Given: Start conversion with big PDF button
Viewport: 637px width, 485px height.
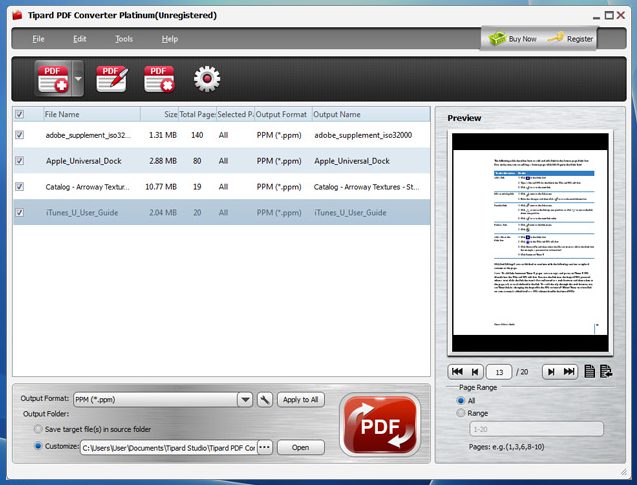Looking at the screenshot, I should pos(380,425).
